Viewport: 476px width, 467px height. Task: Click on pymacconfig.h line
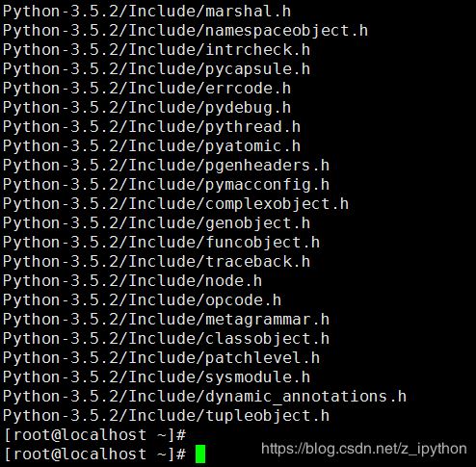166,185
